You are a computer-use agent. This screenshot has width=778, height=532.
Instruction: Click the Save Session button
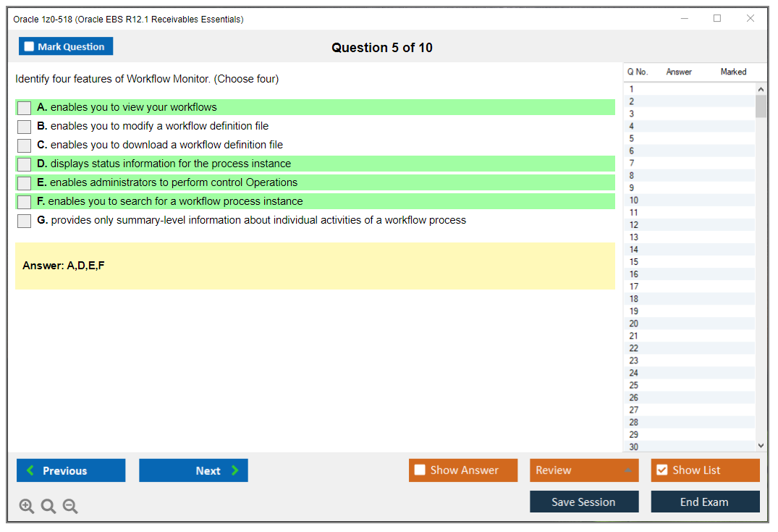pyautogui.click(x=584, y=502)
